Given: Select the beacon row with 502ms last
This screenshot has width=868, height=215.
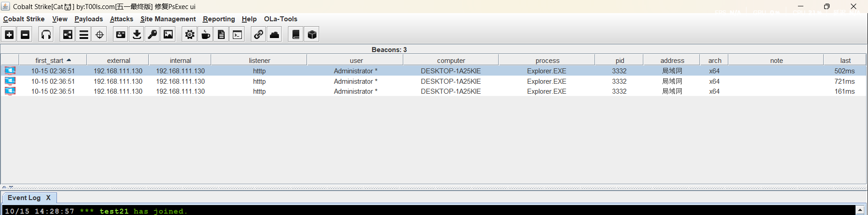Looking at the screenshot, I should [434, 71].
